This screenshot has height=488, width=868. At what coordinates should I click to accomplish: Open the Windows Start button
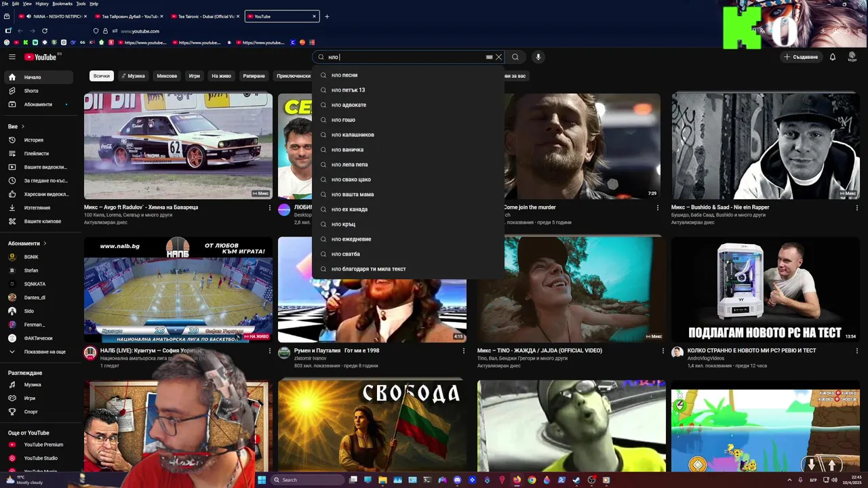tap(262, 480)
